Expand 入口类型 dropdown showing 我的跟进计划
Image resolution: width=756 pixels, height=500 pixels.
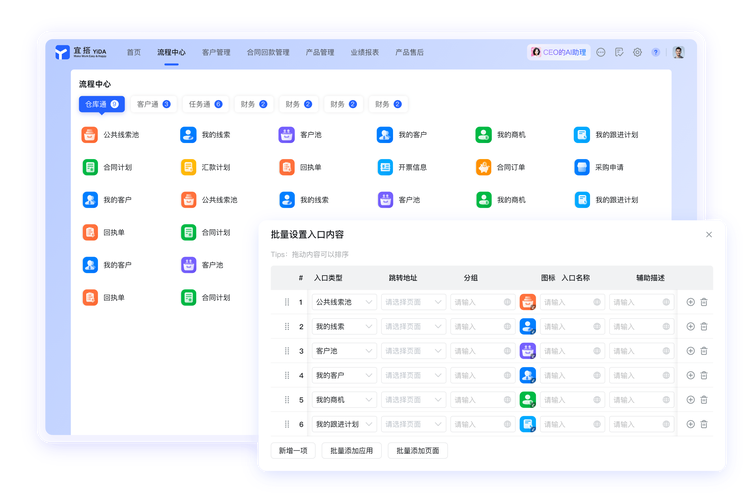tap(343, 424)
